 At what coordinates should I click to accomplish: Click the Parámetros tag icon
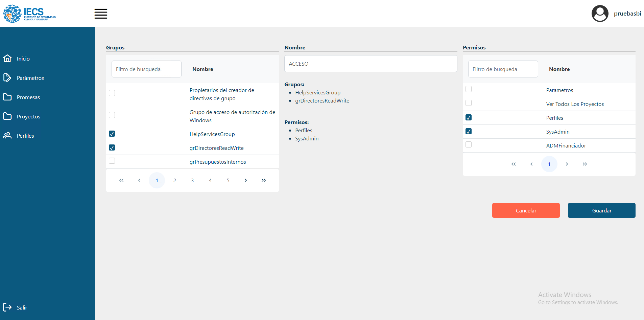click(7, 78)
